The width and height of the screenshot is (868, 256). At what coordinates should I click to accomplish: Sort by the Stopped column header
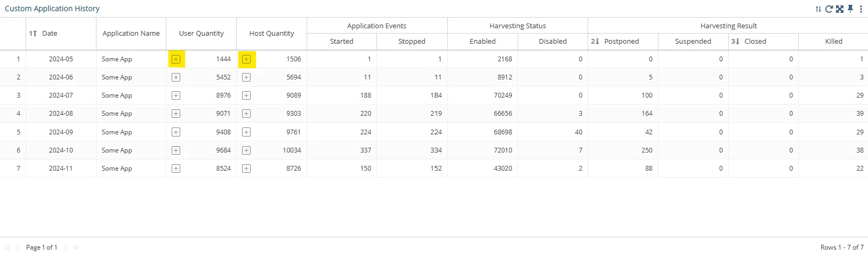click(x=412, y=41)
